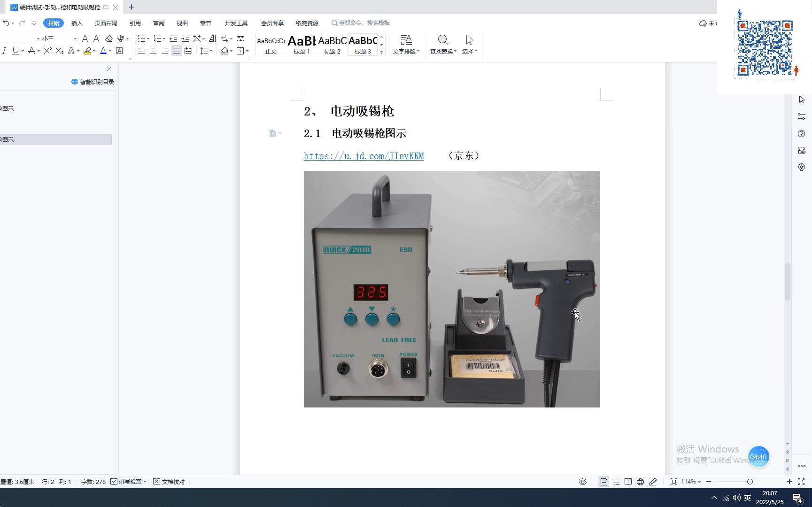Open 文字排版 text layout tool
Image resolution: width=812 pixels, height=507 pixels.
pos(406,45)
